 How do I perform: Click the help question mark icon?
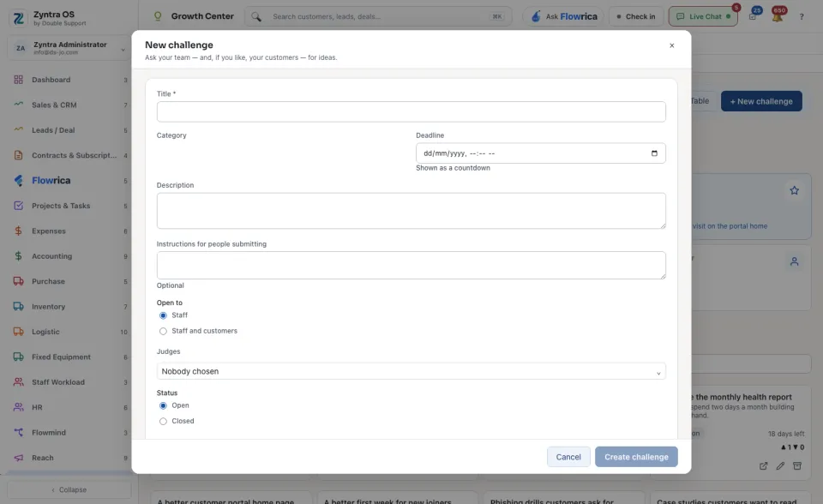coord(802,17)
